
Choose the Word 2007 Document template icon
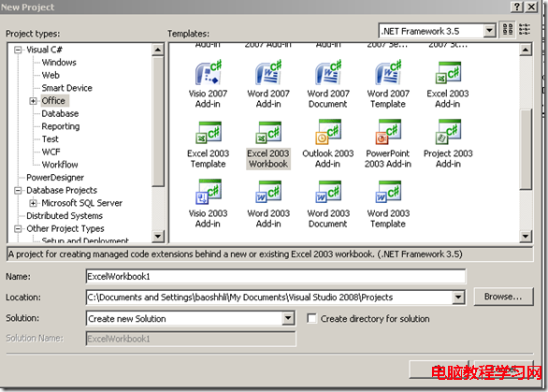coord(328,73)
